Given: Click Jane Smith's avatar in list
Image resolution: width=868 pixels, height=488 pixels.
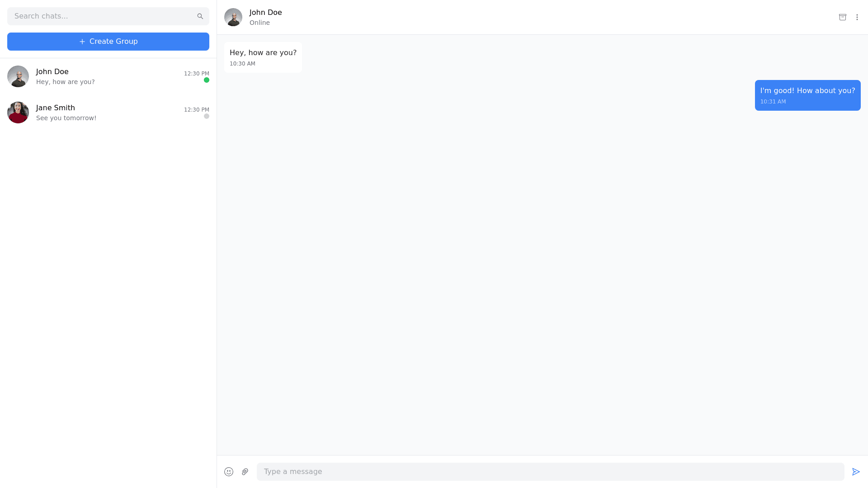Looking at the screenshot, I should (x=18, y=113).
